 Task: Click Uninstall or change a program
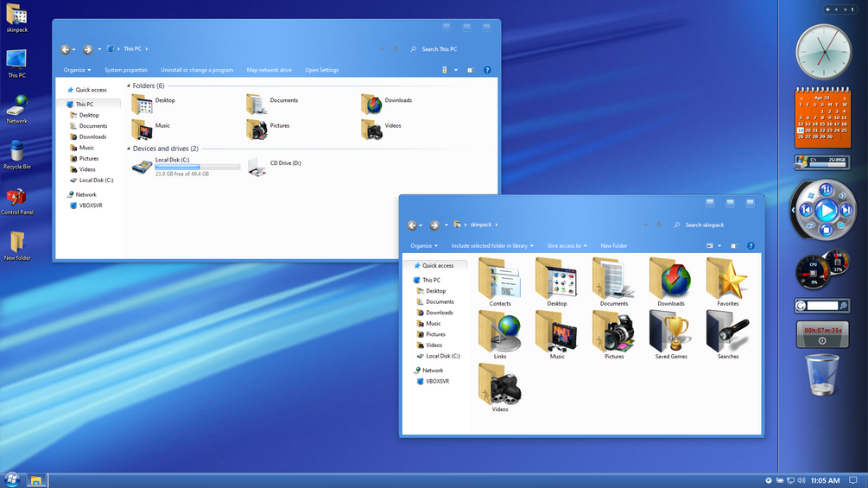tap(197, 70)
